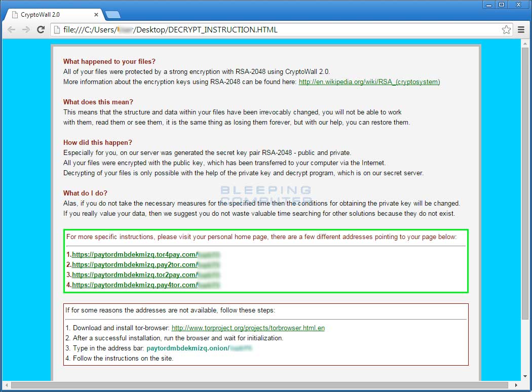532x392 pixels.
Task: Open the pay2tor.com address link
Action: 135,264
